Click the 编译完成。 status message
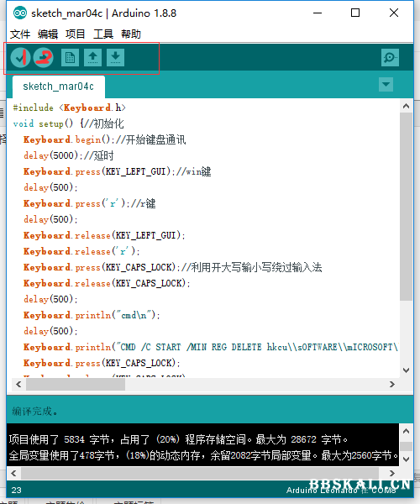The width and height of the screenshot is (420, 504). (35, 411)
